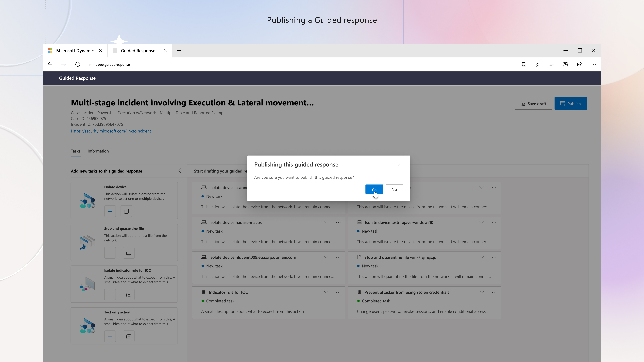This screenshot has width=644, height=362.
Task: Open the security.microsoft.com incident link
Action: 111,131
